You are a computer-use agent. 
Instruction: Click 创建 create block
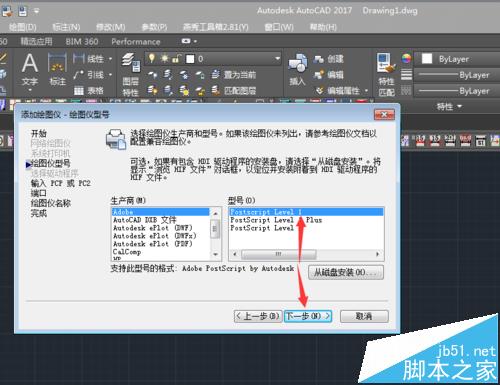(328, 59)
